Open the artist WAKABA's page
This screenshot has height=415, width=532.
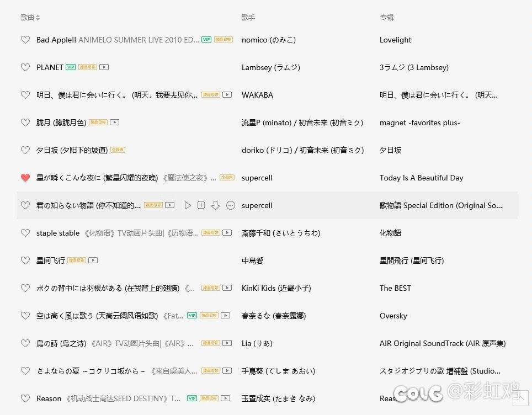(x=257, y=95)
